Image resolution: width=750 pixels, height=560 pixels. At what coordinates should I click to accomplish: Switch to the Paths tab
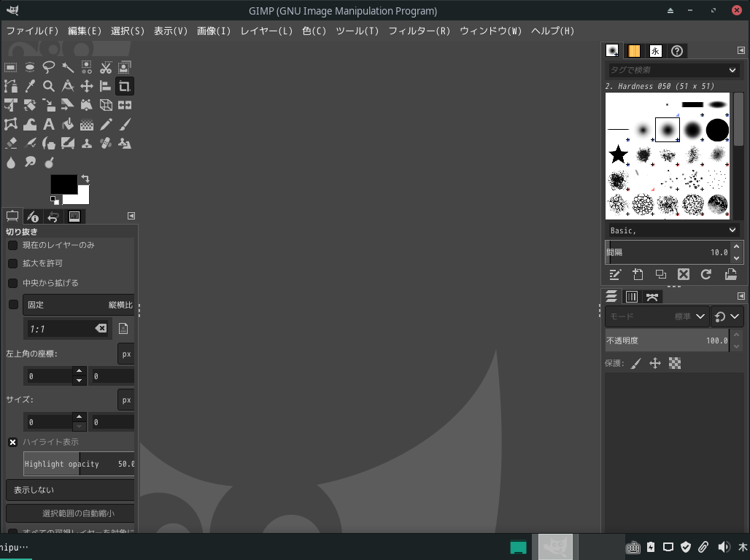[652, 297]
